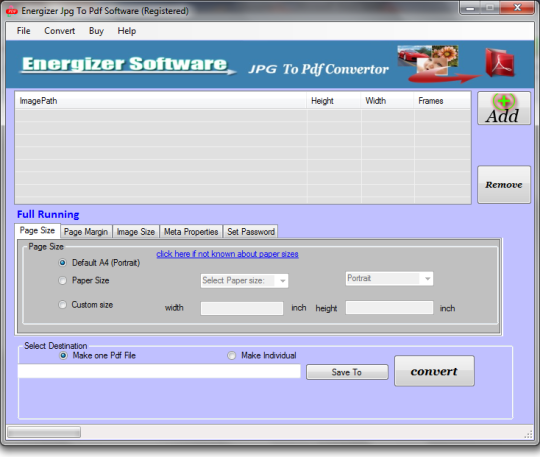
Task: Click the Energizer Software logo
Action: (x=128, y=65)
